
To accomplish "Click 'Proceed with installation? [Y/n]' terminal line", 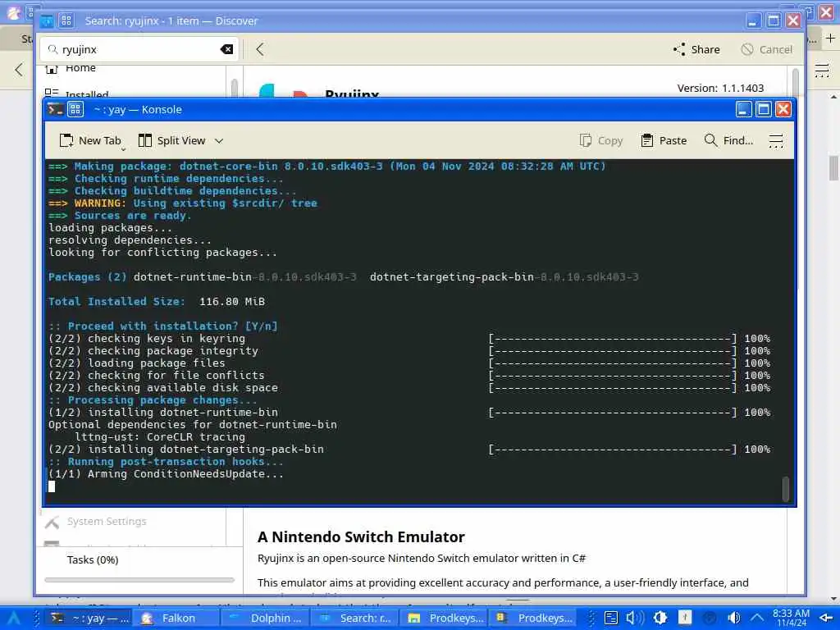I will [163, 326].
